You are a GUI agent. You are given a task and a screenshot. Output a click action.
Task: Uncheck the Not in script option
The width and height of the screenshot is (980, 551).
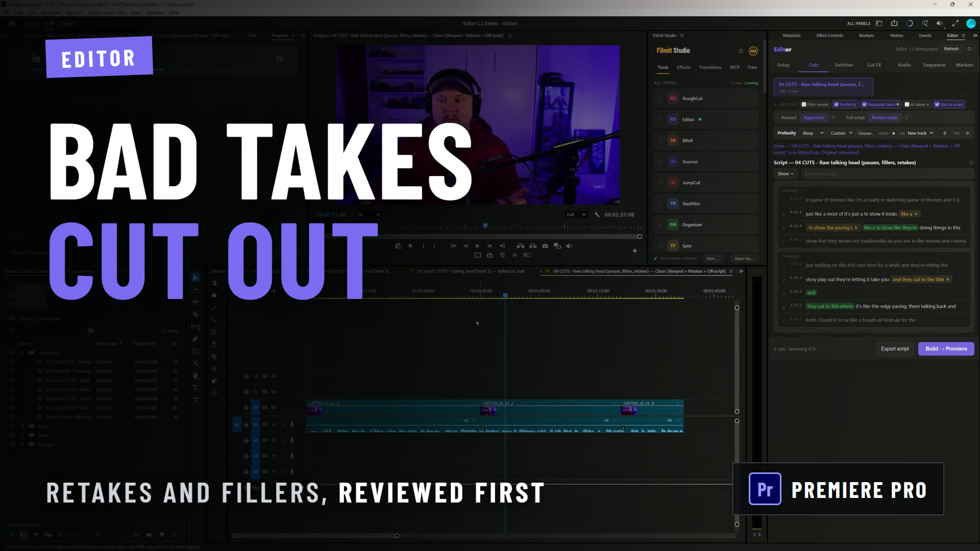tap(937, 105)
